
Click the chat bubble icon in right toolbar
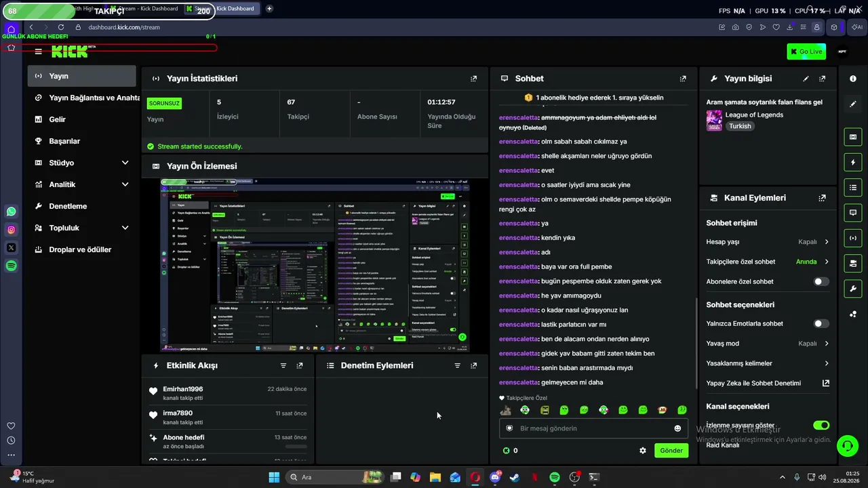853,213
